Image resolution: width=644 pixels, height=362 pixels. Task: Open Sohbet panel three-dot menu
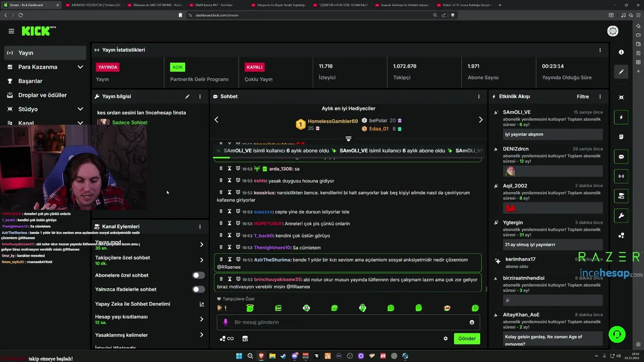[478, 97]
